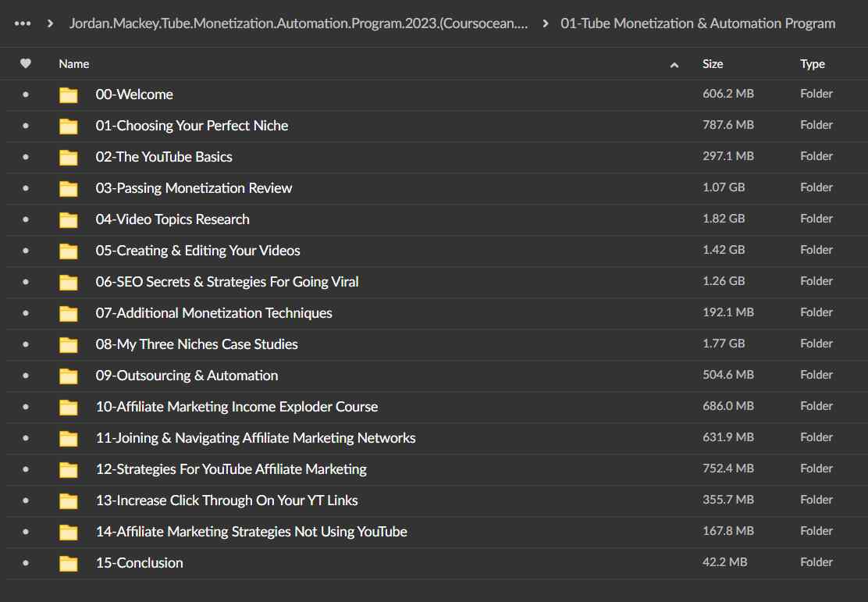This screenshot has height=602, width=868.
Task: Open 10-Affiliate Marketing Income Exploder Course name
Action: coord(237,407)
